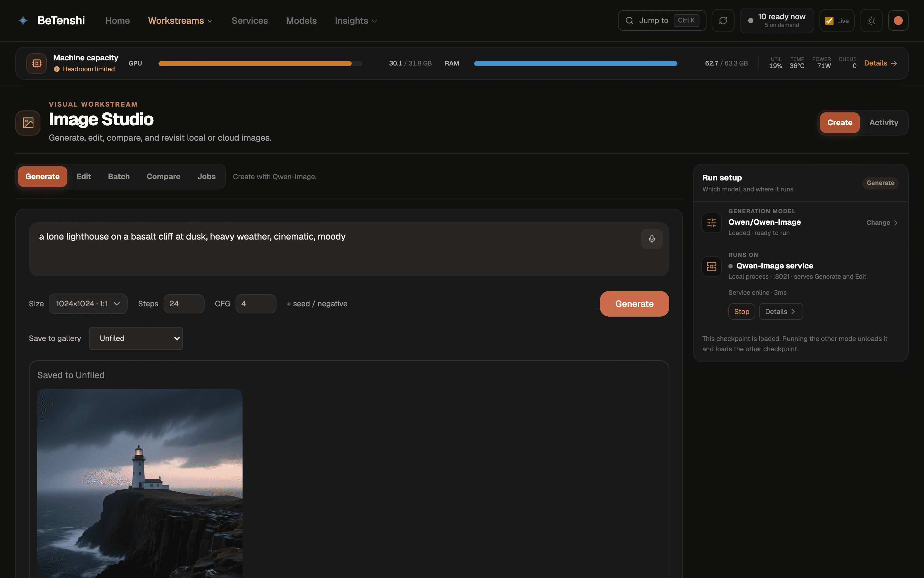Click the GPU memory usage bar
924x578 pixels.
(261, 64)
